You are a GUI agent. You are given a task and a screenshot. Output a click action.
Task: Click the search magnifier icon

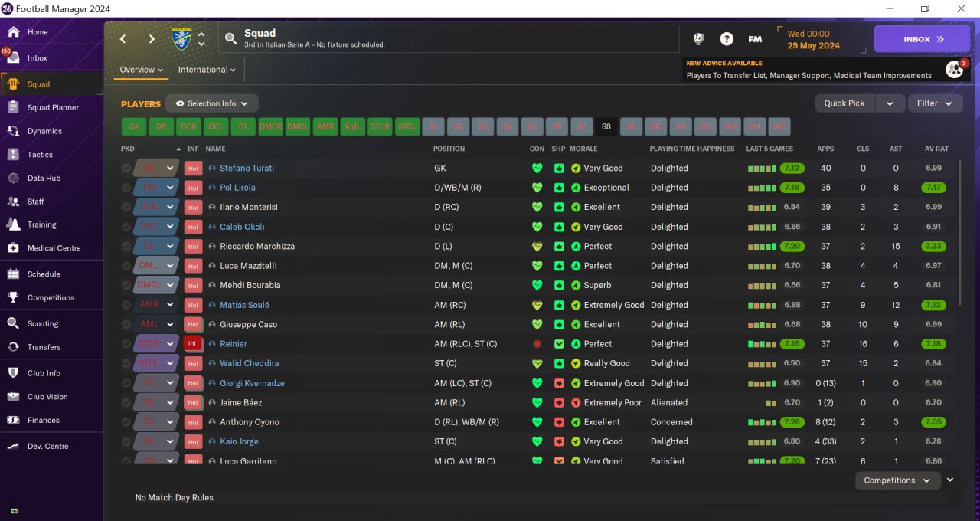tap(230, 38)
